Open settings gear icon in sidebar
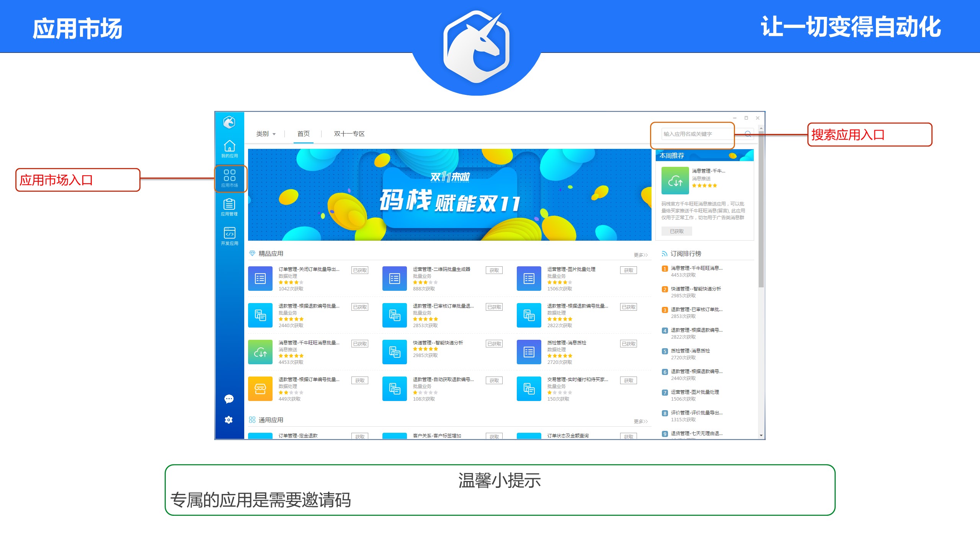The height and width of the screenshot is (551, 980). point(229,420)
